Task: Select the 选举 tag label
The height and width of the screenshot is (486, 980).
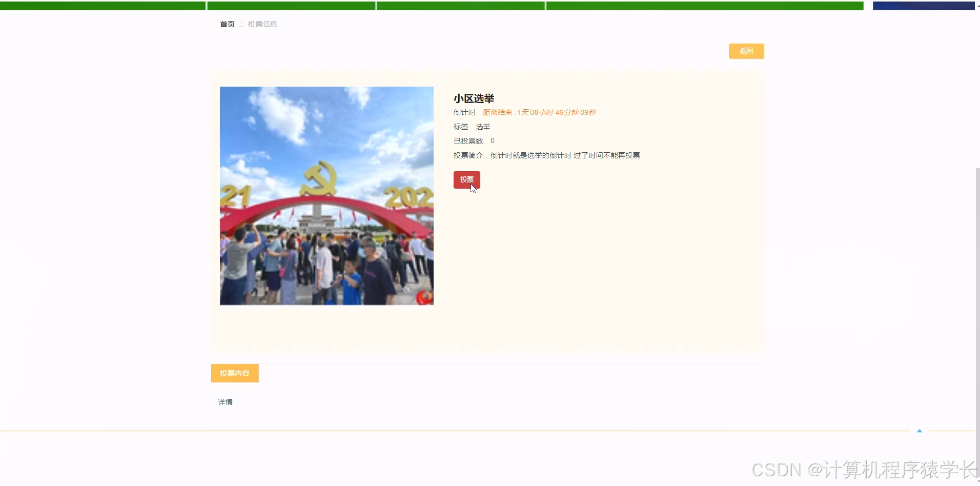Action: click(482, 127)
